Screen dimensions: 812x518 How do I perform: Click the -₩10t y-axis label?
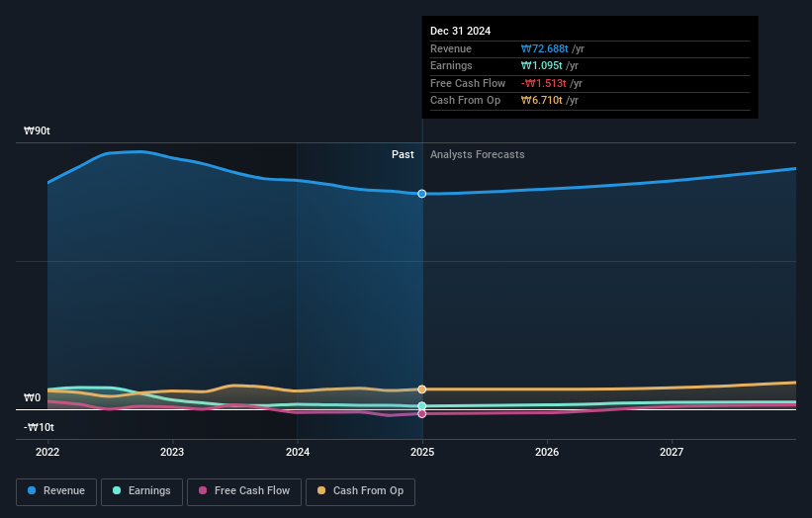[39, 427]
